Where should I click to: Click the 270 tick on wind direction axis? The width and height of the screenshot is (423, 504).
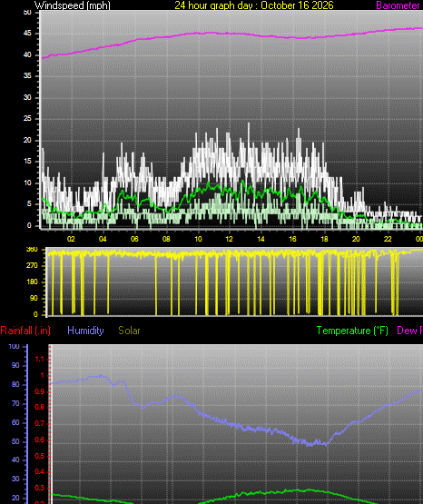(x=32, y=265)
